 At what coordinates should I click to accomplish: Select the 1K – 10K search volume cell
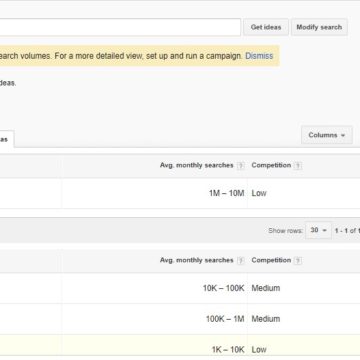point(228,349)
